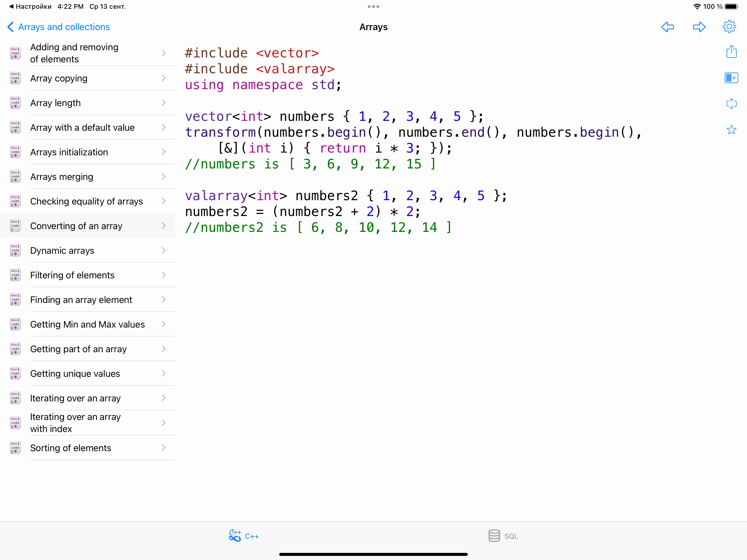Navigate to the previous code snippet arrow
The width and height of the screenshot is (747, 560).
click(667, 27)
